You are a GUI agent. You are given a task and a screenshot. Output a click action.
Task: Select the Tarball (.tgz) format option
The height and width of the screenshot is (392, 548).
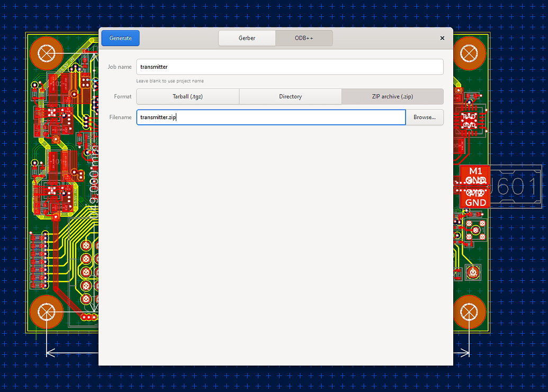[x=187, y=96]
